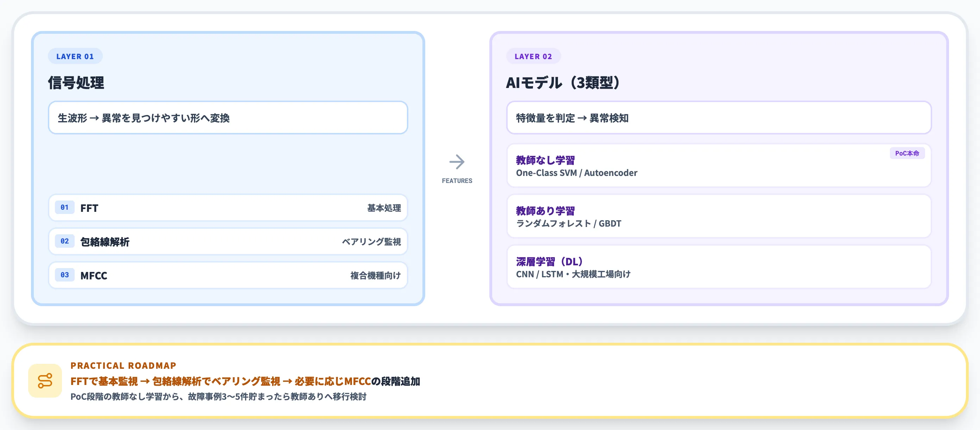Click One-Class SVM / Autoencoder text

(x=576, y=173)
